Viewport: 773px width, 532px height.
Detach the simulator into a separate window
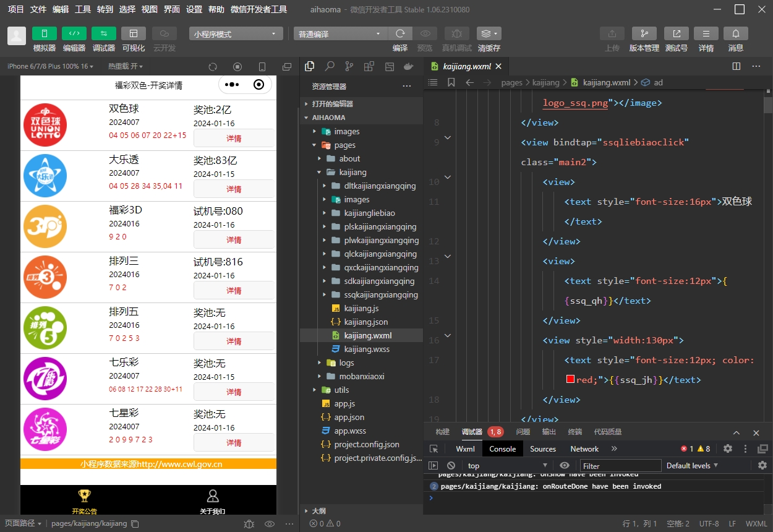pyautogui.click(x=287, y=67)
